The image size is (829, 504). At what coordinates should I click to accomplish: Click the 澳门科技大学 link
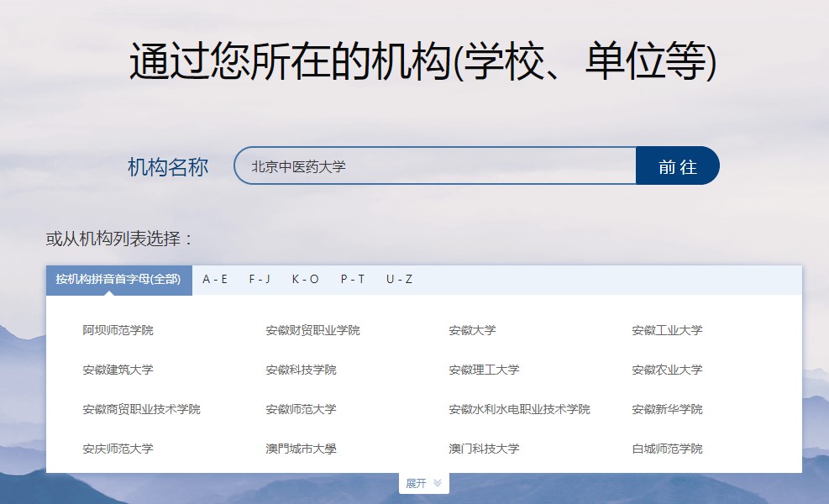point(484,449)
